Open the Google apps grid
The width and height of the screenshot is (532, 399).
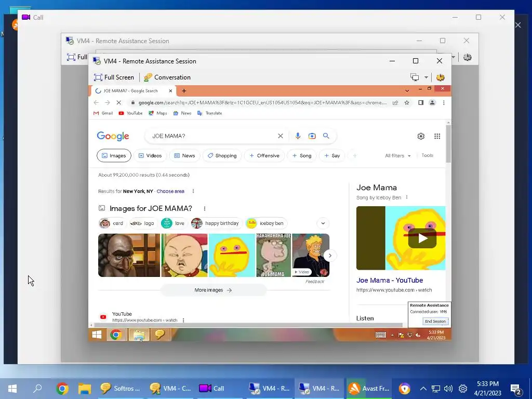pos(437,136)
